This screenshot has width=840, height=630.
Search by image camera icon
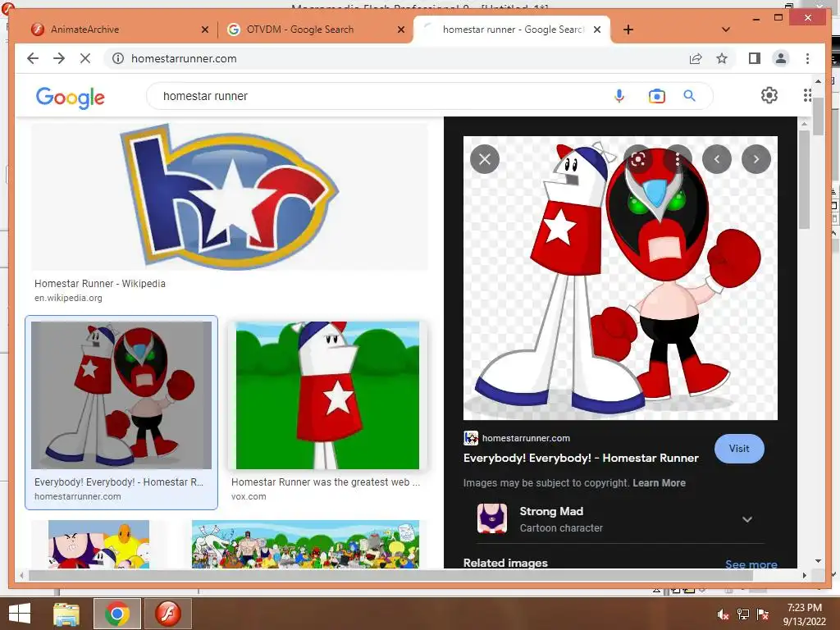tap(657, 96)
